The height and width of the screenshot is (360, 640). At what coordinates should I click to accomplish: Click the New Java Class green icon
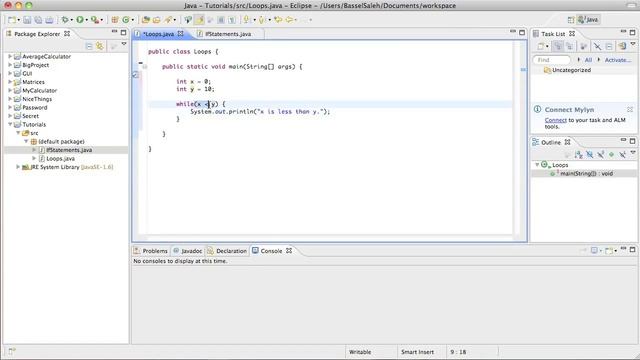[126, 20]
